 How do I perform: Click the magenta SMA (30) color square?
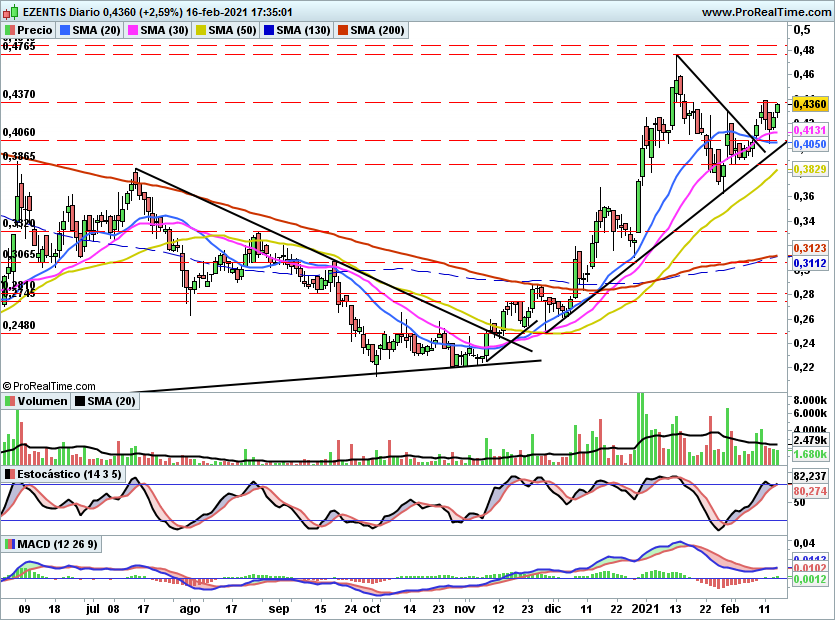pyautogui.click(x=132, y=31)
